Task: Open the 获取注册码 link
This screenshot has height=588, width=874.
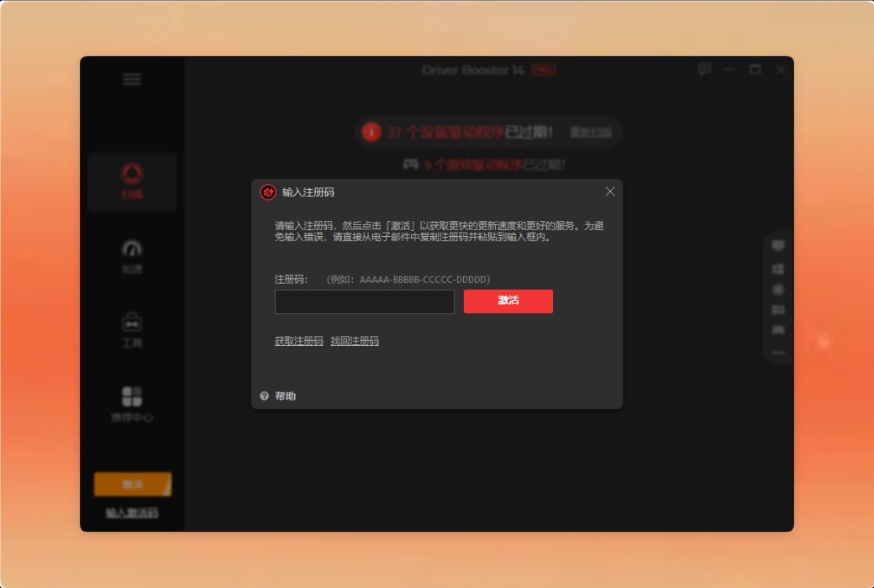Action: [x=299, y=340]
